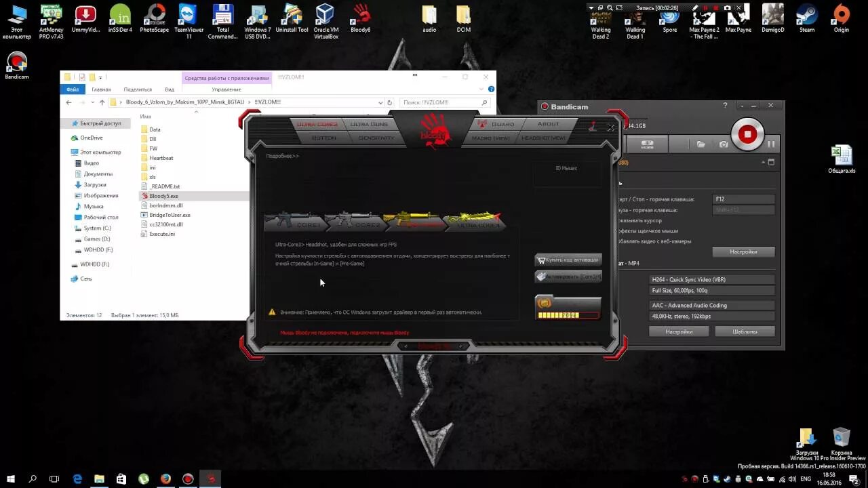868x488 pixels.
Task: Click the 'Подробнее>>' link in Bloody
Action: tap(282, 156)
